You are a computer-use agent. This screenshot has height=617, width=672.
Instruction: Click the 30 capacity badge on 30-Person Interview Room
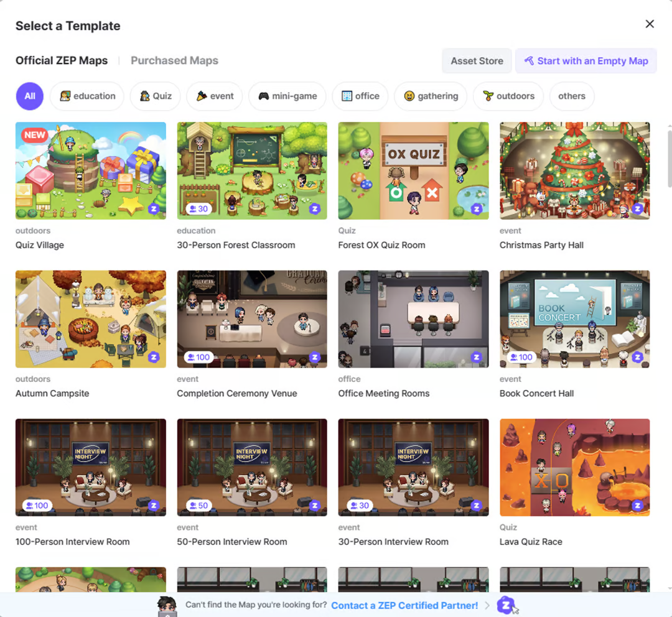pyautogui.click(x=360, y=505)
